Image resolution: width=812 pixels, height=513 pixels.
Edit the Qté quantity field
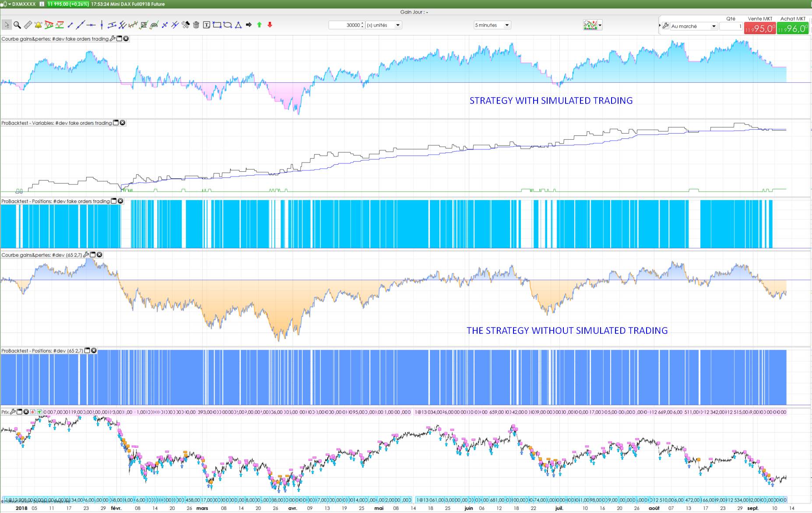731,26
